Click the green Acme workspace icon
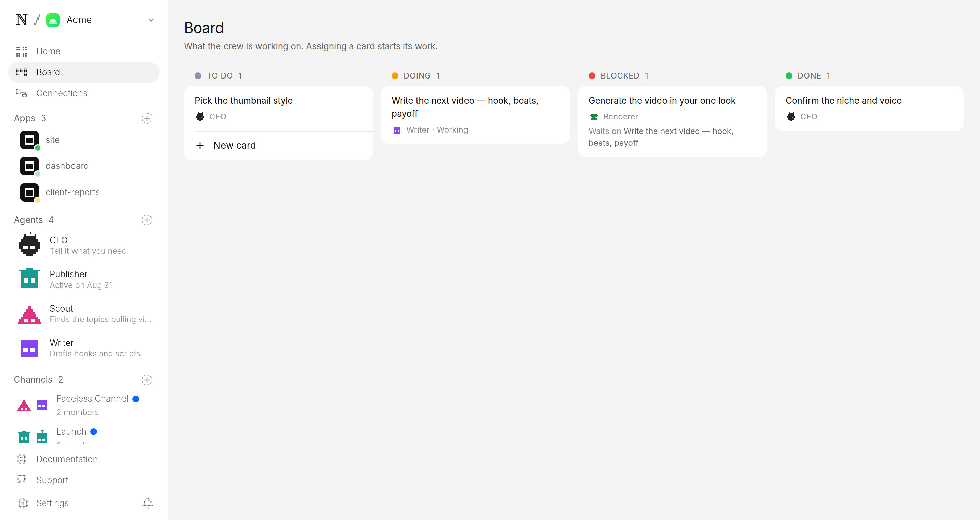The width and height of the screenshot is (980, 520). point(53,20)
